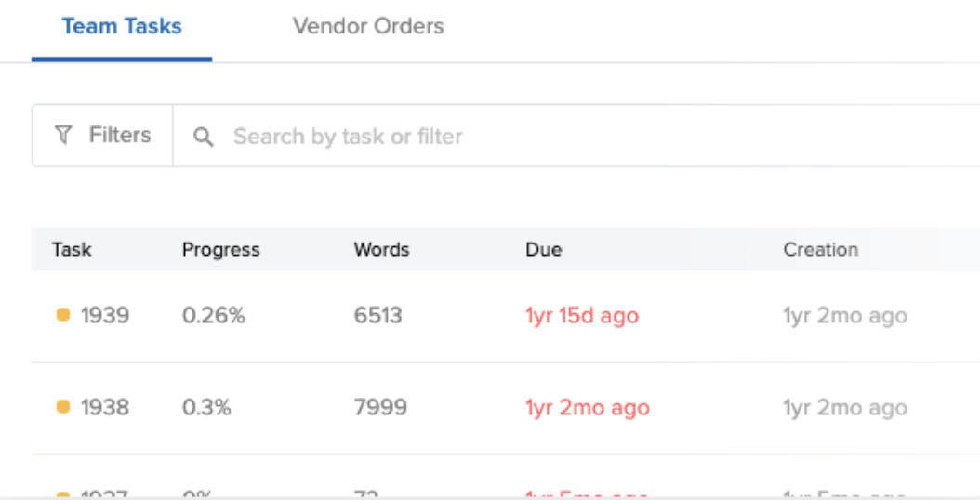This screenshot has height=500, width=980.
Task: Sort by the Creation column header
Action: point(820,250)
